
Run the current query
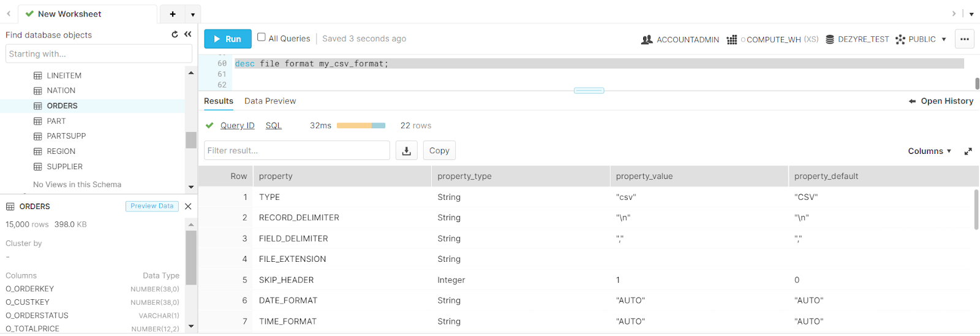[227, 39]
